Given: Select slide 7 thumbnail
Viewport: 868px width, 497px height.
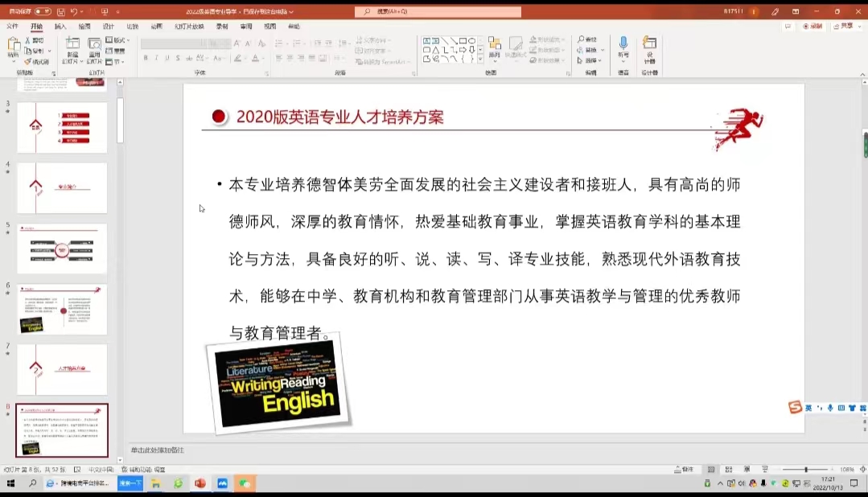Looking at the screenshot, I should [x=62, y=369].
